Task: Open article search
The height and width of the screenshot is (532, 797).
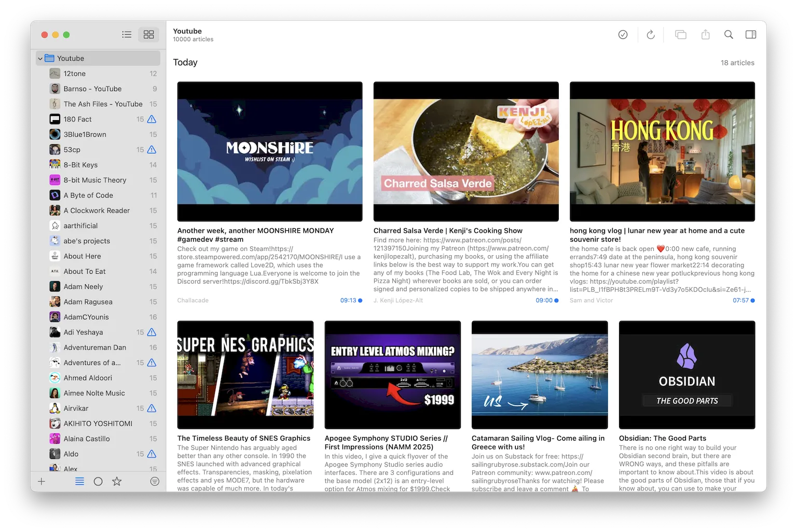Action: [729, 34]
